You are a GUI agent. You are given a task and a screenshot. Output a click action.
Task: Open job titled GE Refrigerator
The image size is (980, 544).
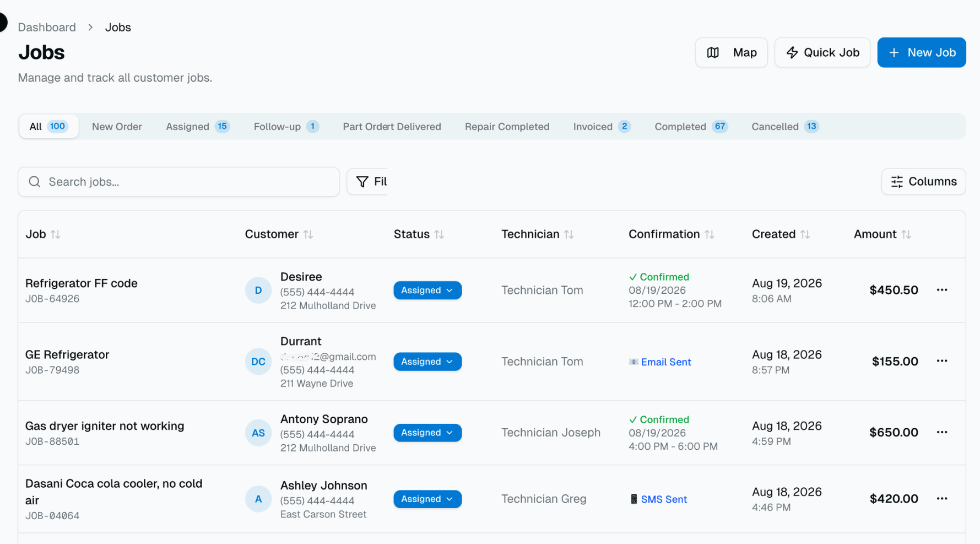pos(67,354)
